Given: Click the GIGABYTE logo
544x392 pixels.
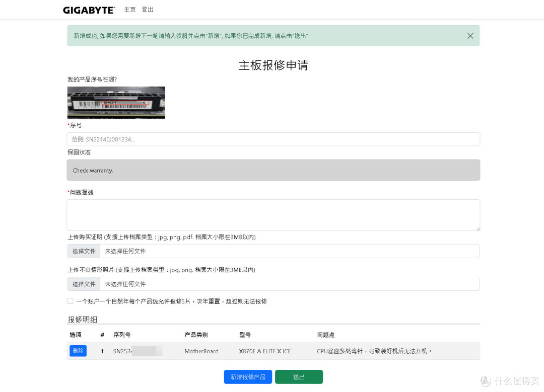Looking at the screenshot, I should pyautogui.click(x=89, y=10).
